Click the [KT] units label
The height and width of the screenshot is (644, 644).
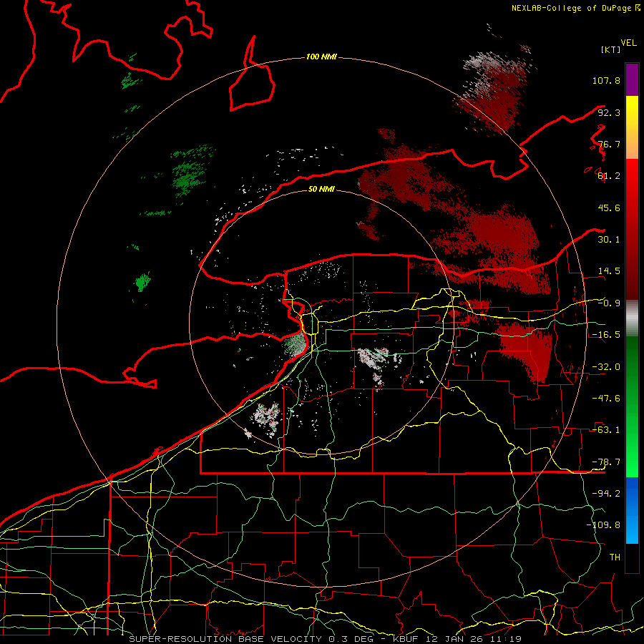610,49
